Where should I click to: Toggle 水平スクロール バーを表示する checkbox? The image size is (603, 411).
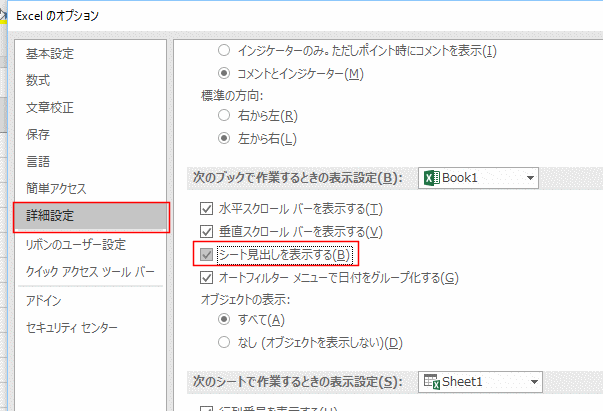coord(207,208)
